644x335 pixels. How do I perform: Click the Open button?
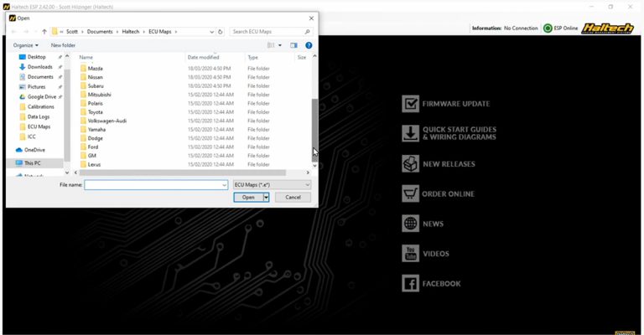point(248,197)
